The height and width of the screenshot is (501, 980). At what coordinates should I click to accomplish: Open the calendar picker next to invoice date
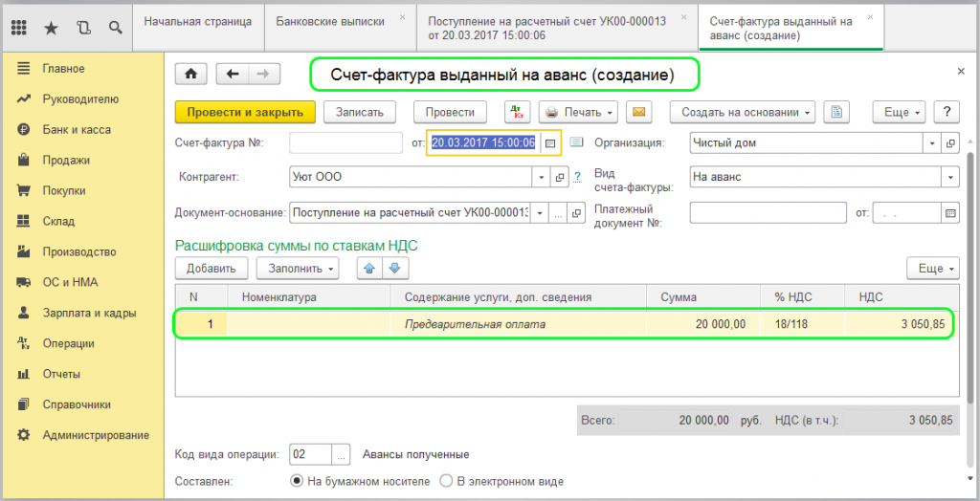(x=549, y=142)
